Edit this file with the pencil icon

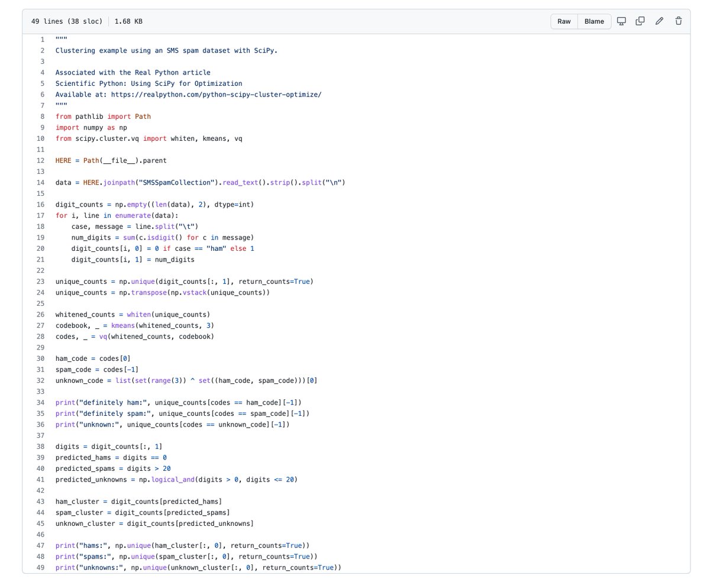tap(659, 21)
